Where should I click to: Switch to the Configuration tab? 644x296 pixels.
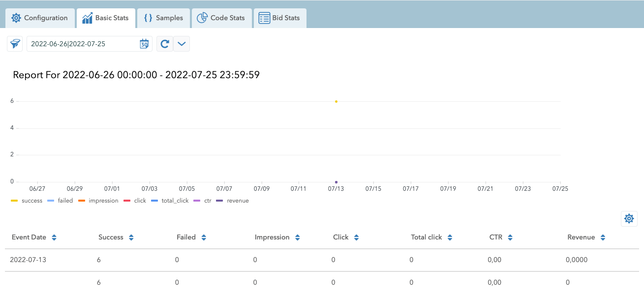tap(40, 18)
